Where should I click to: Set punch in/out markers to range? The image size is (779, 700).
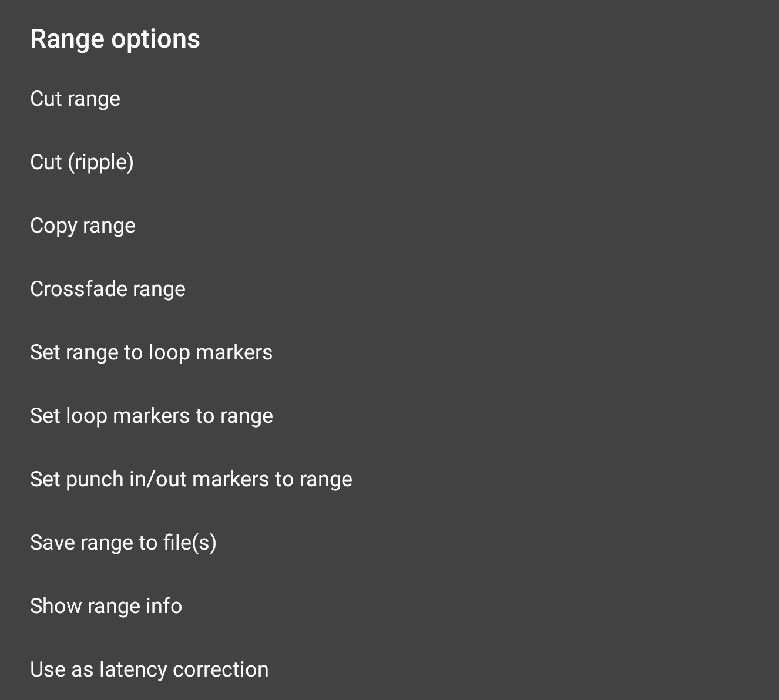tap(191, 479)
